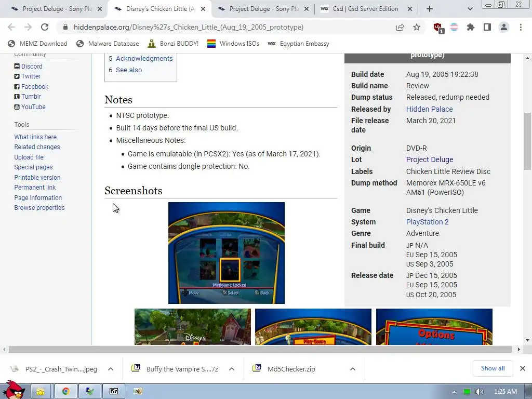Viewport: 532px width, 399px height.
Task: Click the Upload file link
Action: tap(29, 157)
